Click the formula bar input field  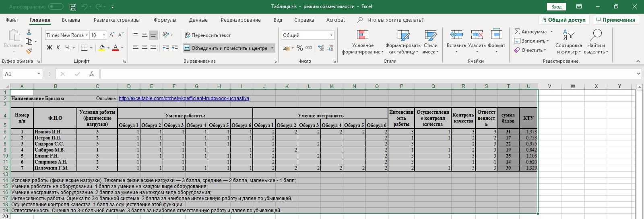click(x=368, y=74)
